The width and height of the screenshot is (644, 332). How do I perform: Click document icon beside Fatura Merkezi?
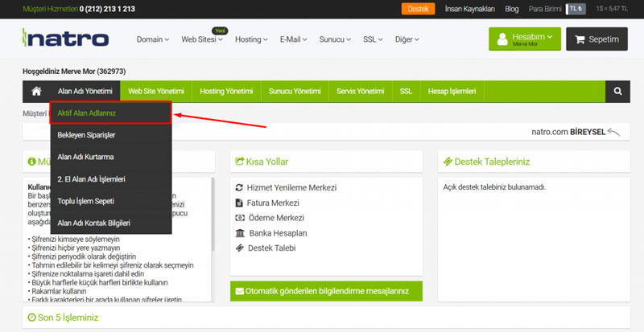[238, 203]
